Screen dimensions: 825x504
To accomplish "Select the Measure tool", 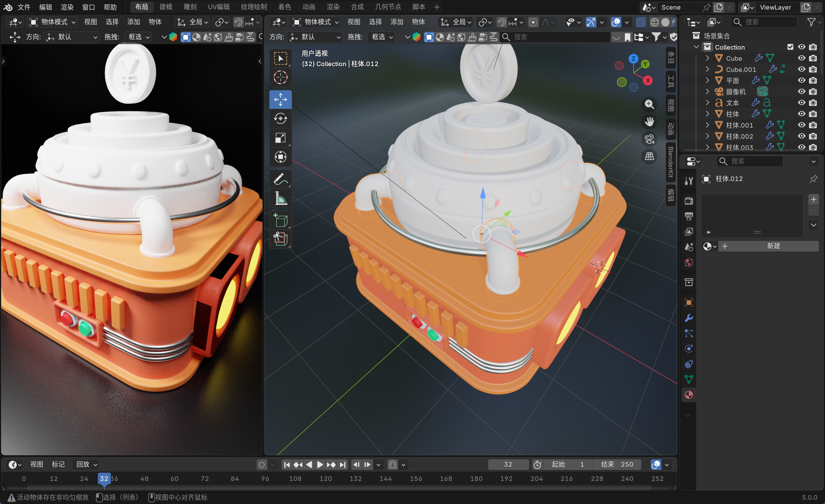I will point(280,199).
